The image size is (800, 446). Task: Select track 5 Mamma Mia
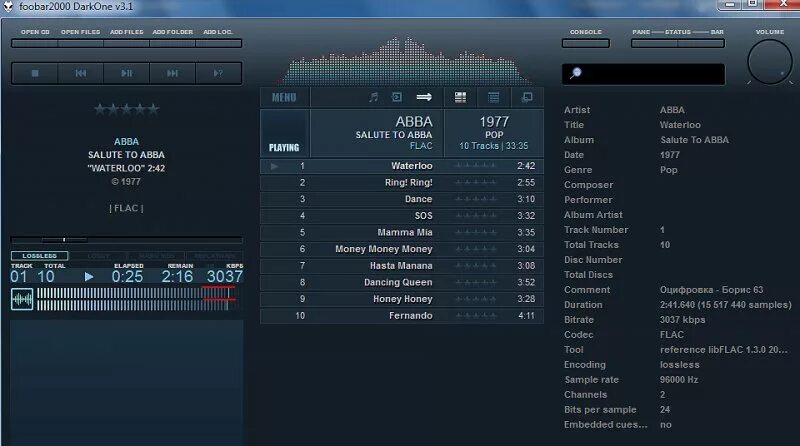(402, 232)
